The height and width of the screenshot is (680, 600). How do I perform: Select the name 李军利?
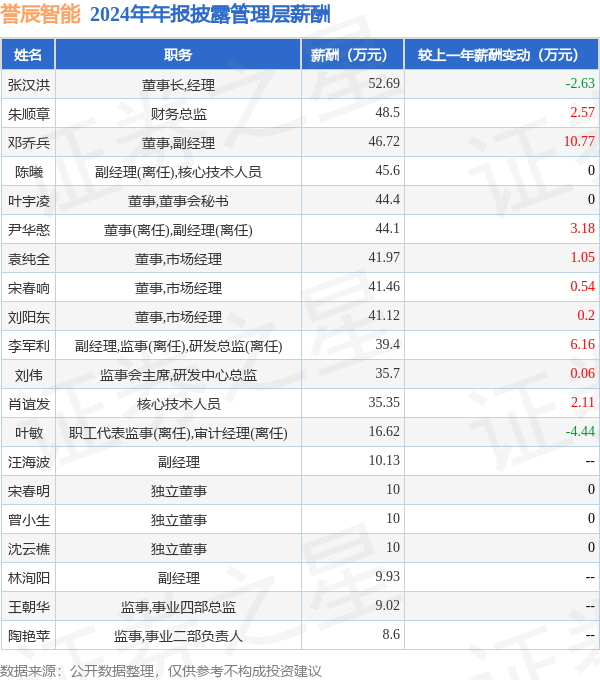coord(29,346)
